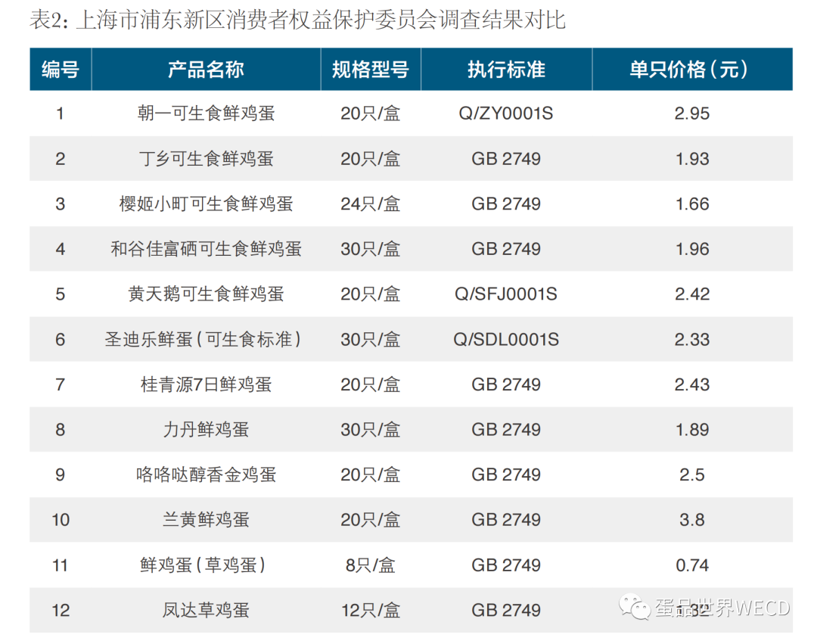Screen dimensions: 817x644
Task: Click the 单只价格(元) column header
Action: pyautogui.click(x=691, y=70)
